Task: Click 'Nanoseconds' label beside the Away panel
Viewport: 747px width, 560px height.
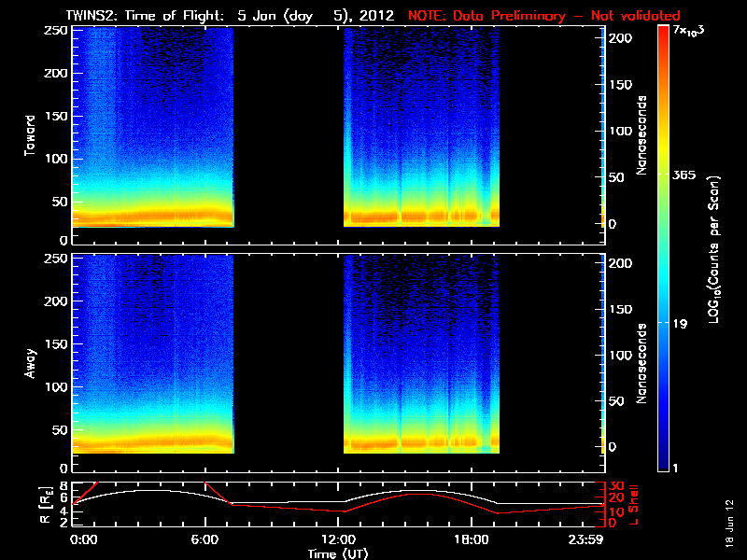Action: tap(641, 363)
